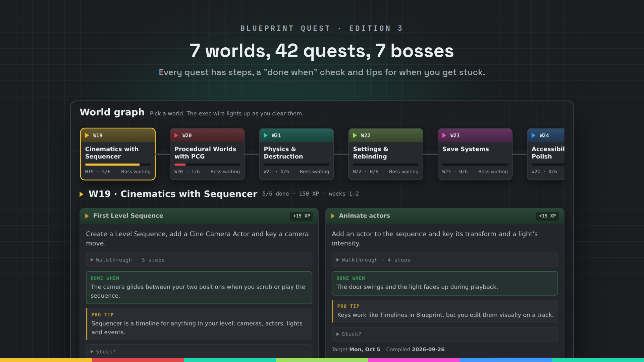Select the W20 Procedural Worlds with PCG card
Screen dimensions: 644x362
[207, 154]
